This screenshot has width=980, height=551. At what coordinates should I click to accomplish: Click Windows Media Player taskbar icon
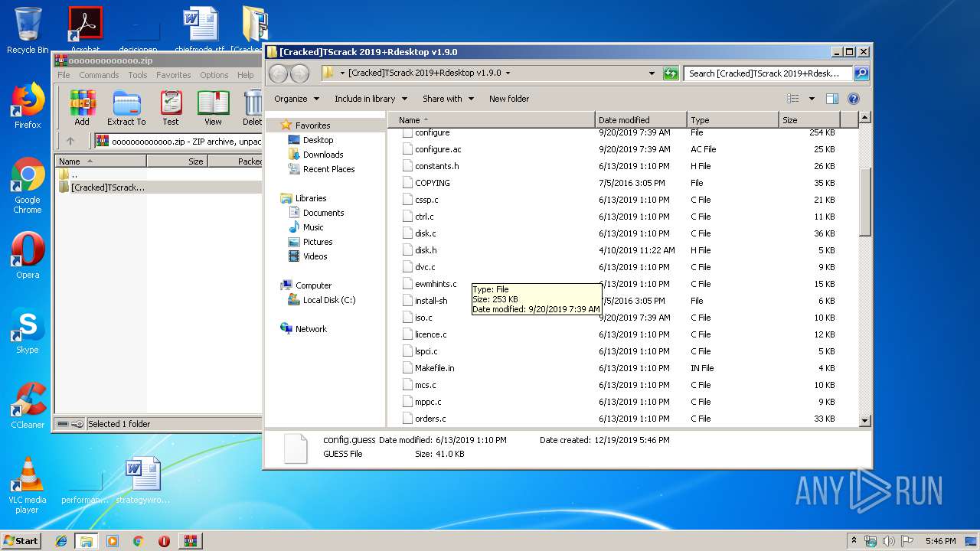(x=113, y=541)
